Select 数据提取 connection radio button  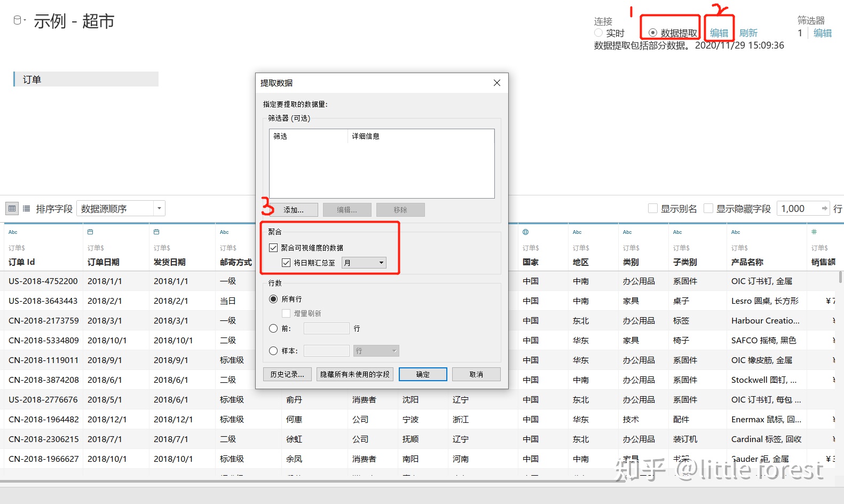click(653, 33)
